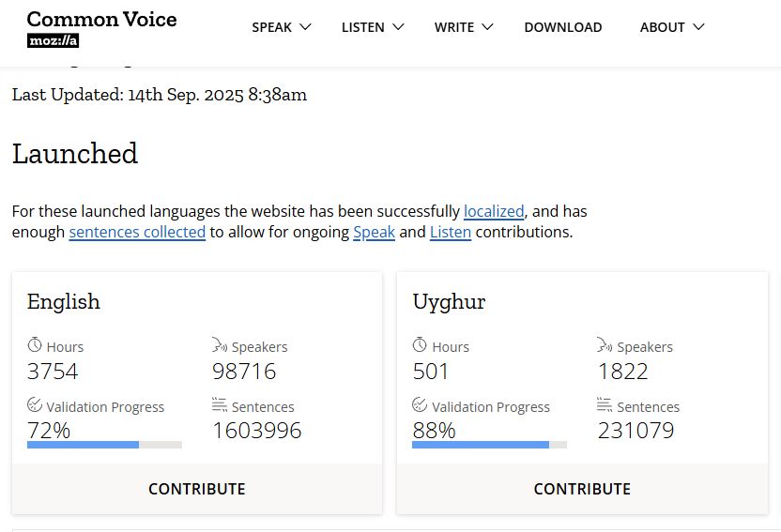Click the English 'Sentences' label
781x532 pixels.
coord(263,407)
